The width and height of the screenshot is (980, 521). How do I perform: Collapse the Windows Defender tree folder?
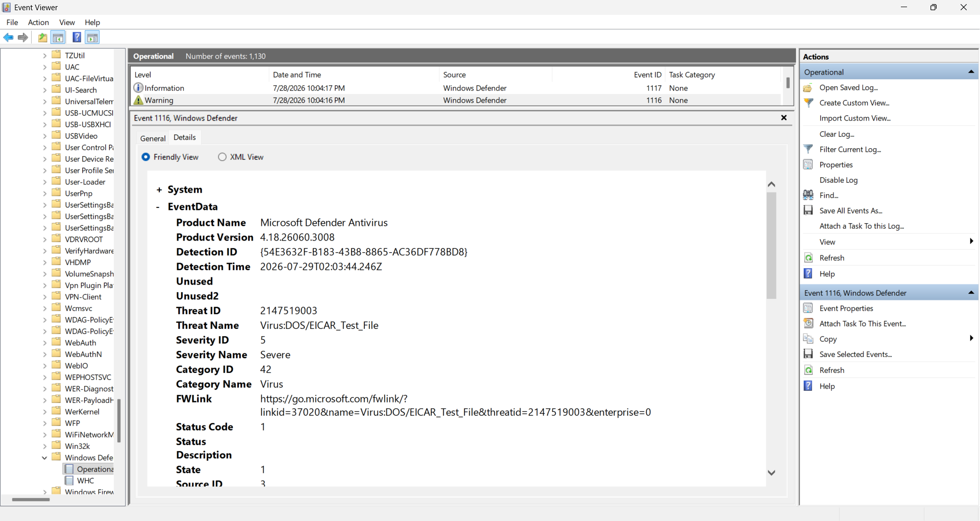pos(44,458)
